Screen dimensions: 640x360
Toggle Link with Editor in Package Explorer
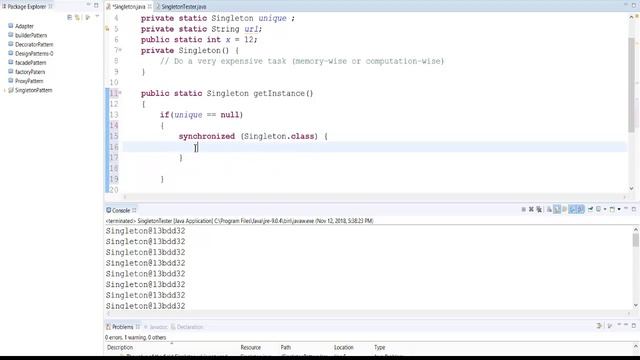tap(77, 17)
